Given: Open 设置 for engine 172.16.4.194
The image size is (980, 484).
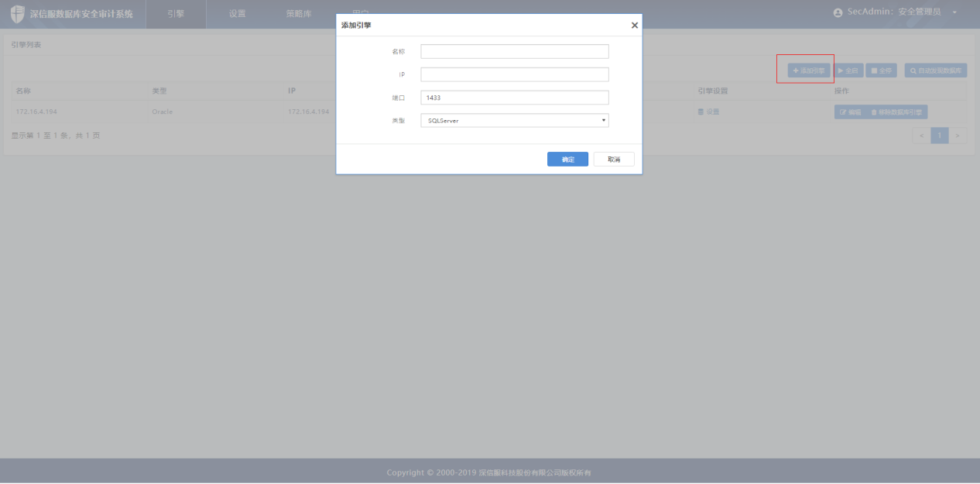Looking at the screenshot, I should coord(708,112).
